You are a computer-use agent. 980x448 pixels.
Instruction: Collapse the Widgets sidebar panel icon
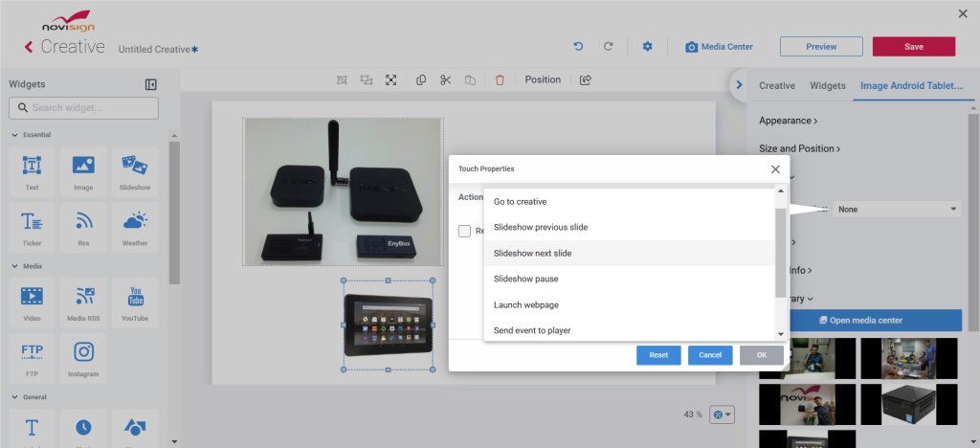[150, 84]
